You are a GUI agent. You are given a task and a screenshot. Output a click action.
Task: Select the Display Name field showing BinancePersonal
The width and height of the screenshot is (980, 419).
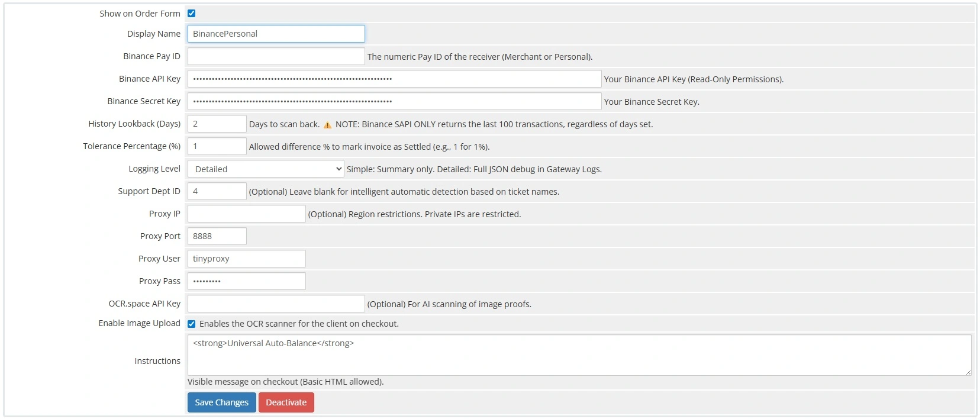click(275, 34)
